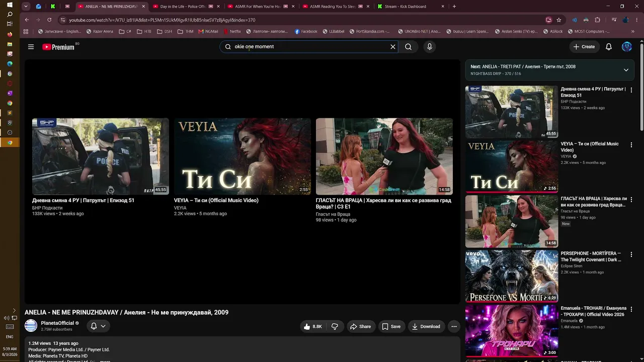Open options for VEYIA Ти си sidebar video
The height and width of the screenshot is (362, 644).
coord(631,145)
